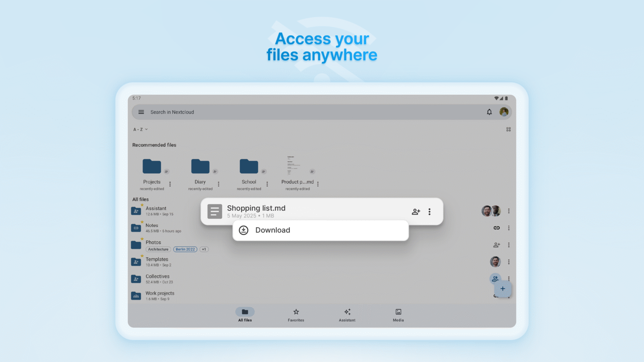Viewport: 644px width, 362px height.
Task: Select the Berlin 2022 tag chip
Action: click(x=185, y=249)
